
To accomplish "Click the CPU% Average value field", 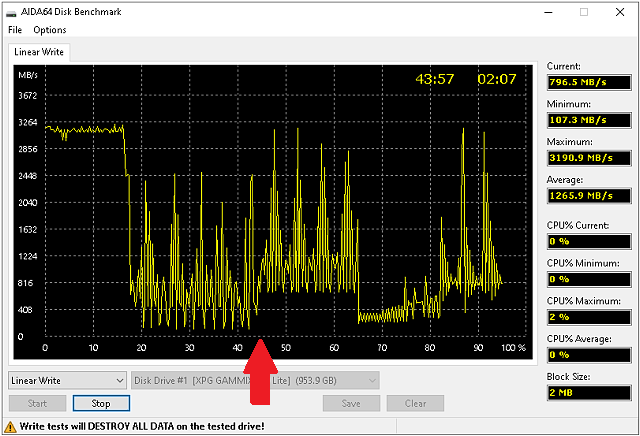I will click(x=589, y=355).
